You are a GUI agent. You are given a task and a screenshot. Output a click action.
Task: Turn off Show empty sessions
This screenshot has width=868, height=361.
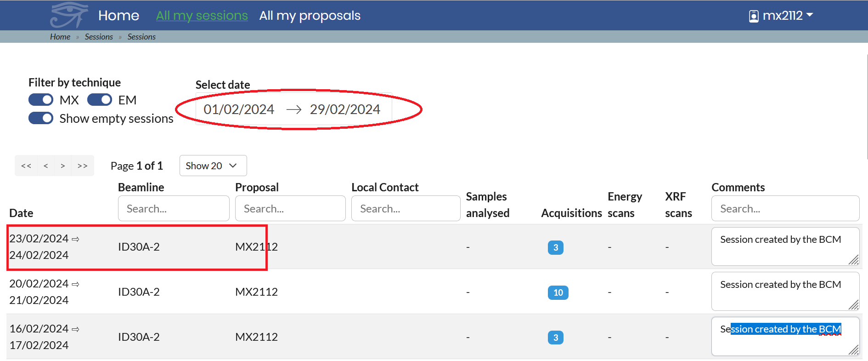click(x=41, y=118)
